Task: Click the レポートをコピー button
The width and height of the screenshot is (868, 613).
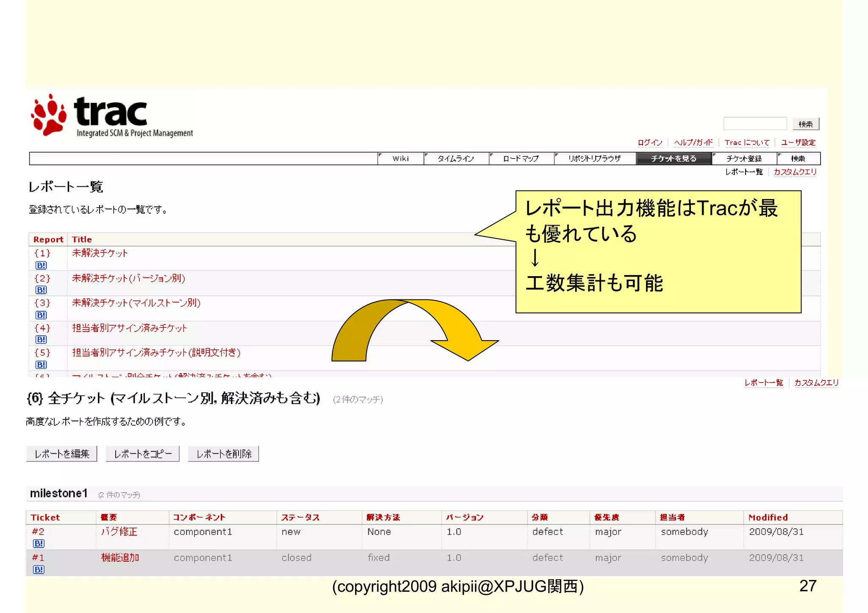Action: (143, 454)
